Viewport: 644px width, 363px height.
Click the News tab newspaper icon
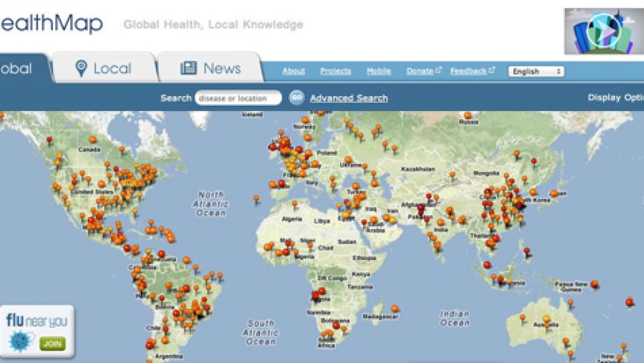coord(189,69)
